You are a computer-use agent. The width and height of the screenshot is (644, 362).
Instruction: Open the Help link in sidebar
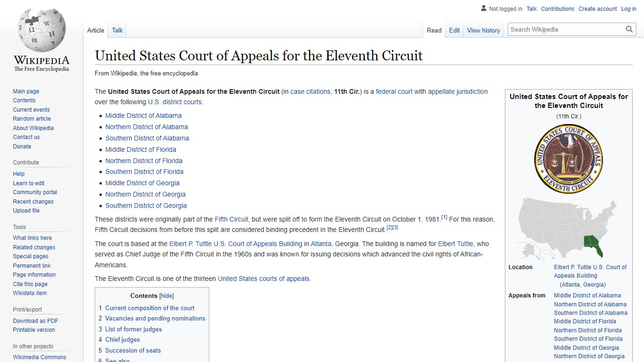point(19,174)
